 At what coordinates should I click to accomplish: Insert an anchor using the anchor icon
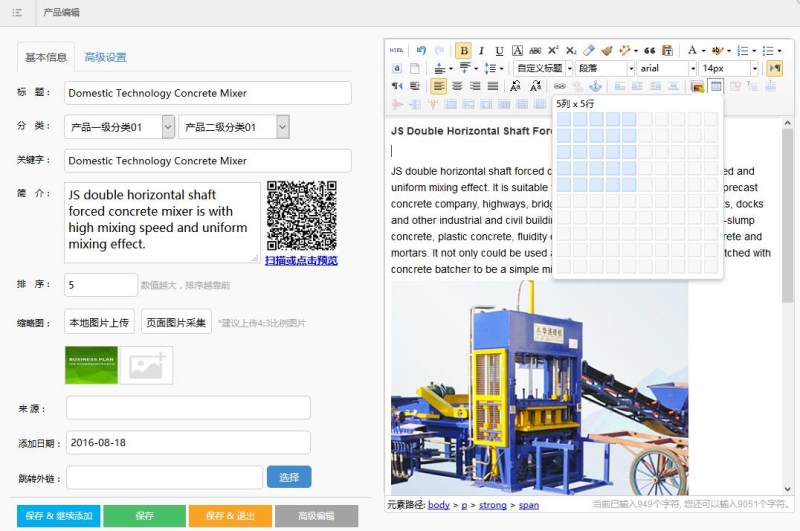(596, 86)
